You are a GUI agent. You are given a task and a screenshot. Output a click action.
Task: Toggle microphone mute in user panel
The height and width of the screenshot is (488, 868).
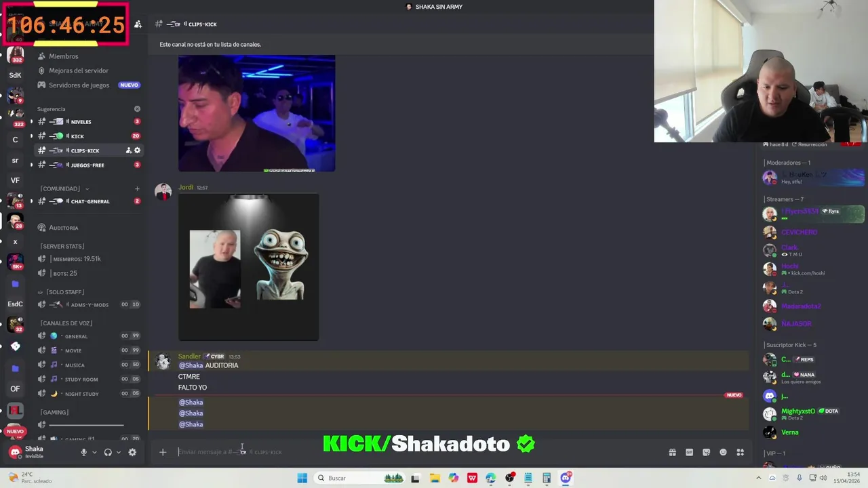pyautogui.click(x=83, y=452)
